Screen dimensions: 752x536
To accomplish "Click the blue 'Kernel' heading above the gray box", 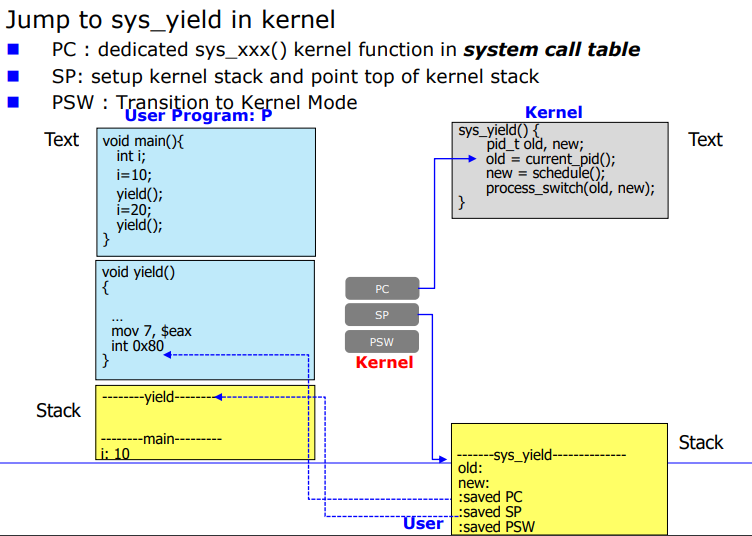I will coord(553,112).
